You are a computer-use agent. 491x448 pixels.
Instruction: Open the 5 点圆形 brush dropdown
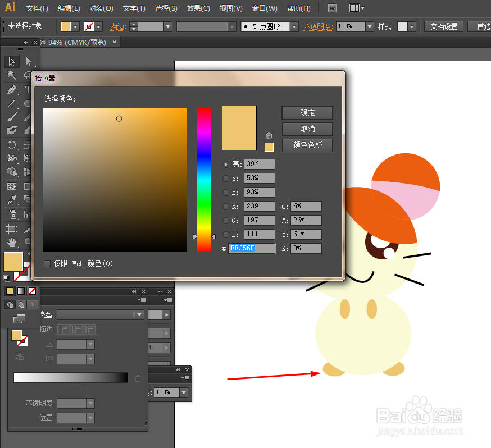[x=294, y=27]
